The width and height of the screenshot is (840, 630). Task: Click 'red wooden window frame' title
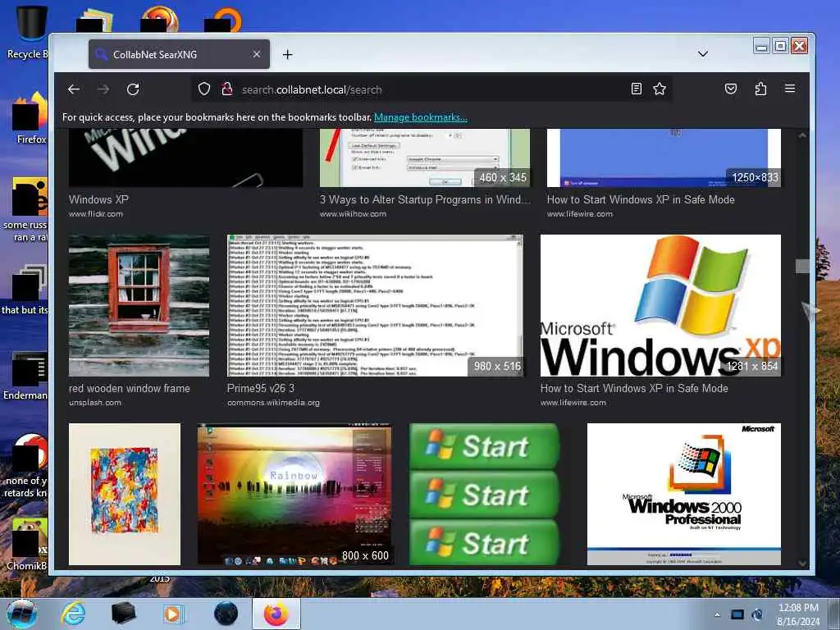pos(129,388)
